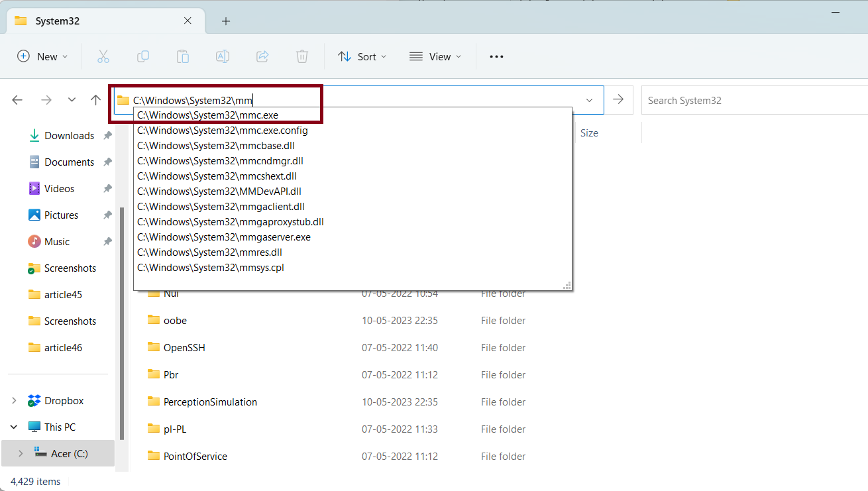Navigate up to the Windows folder

point(95,99)
